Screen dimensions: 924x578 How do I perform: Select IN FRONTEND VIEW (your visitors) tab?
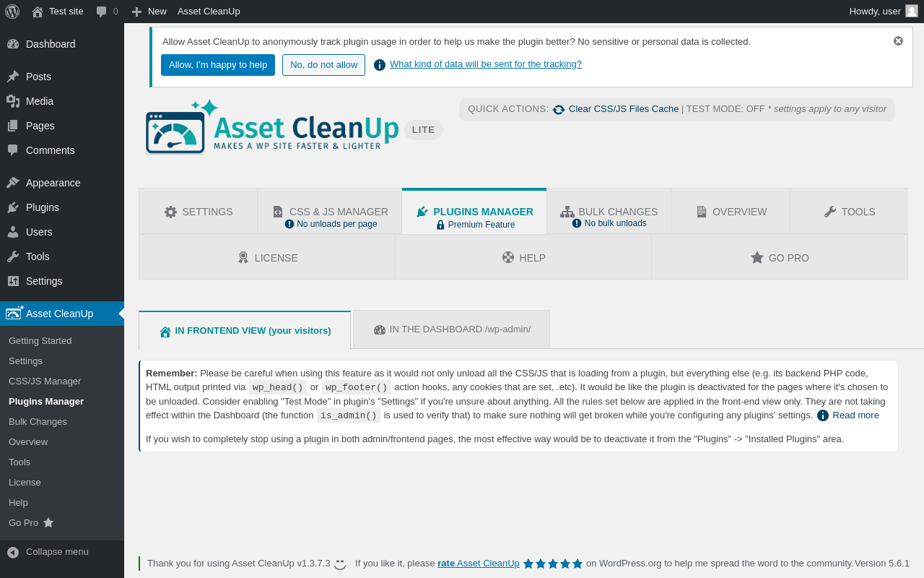(x=245, y=330)
